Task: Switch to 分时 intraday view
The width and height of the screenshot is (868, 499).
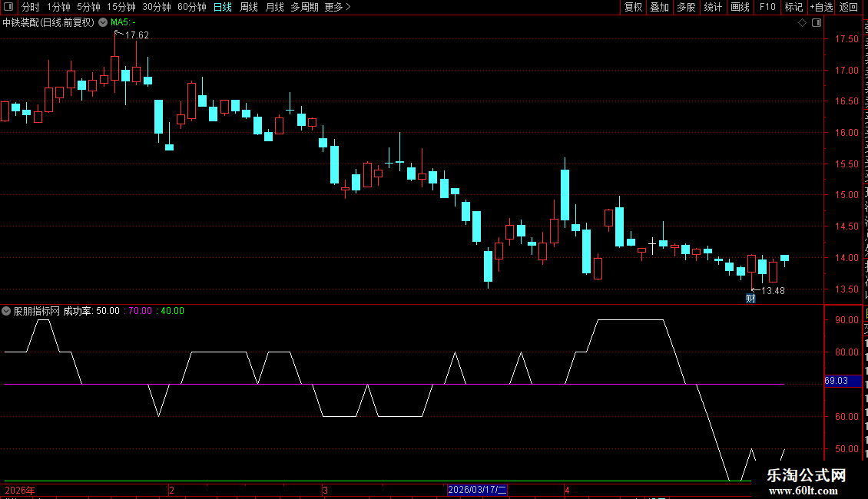Action: (31, 7)
